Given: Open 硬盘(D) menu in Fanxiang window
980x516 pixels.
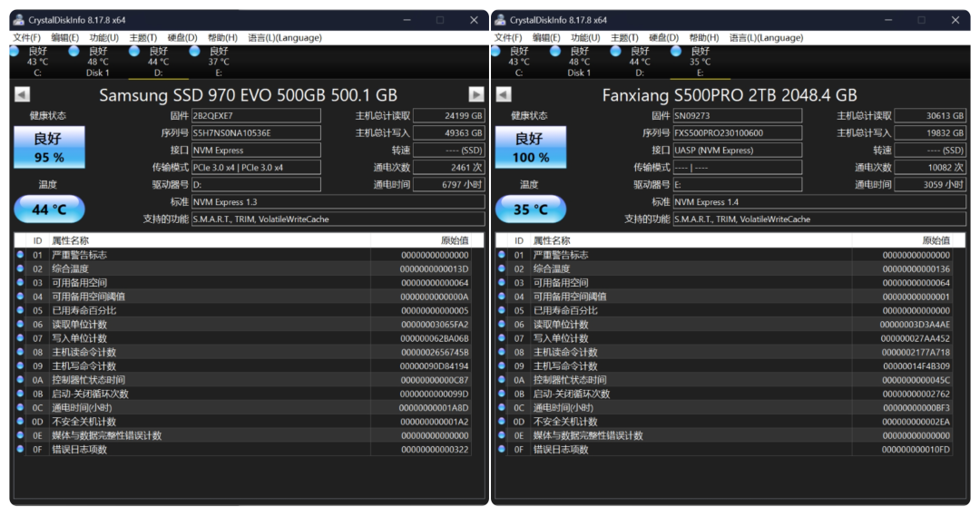Looking at the screenshot, I should pos(663,37).
